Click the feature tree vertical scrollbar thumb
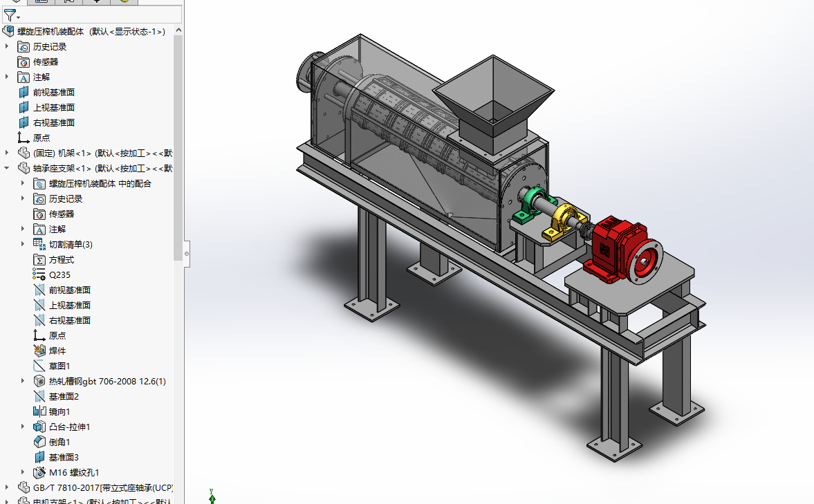 point(178,148)
